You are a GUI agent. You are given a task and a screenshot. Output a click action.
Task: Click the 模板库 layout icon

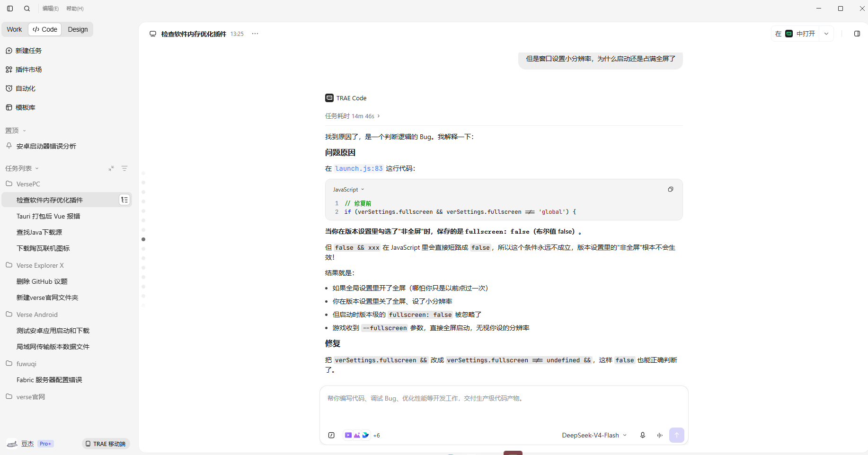pyautogui.click(x=9, y=107)
